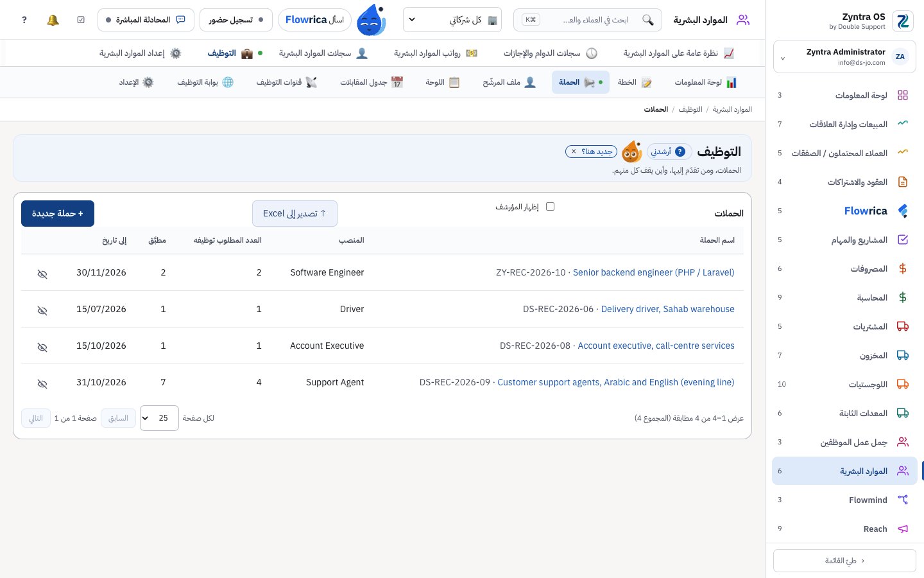Toggle visibility for Delivery driver campaign
This screenshot has width=924, height=578.
coord(42,311)
